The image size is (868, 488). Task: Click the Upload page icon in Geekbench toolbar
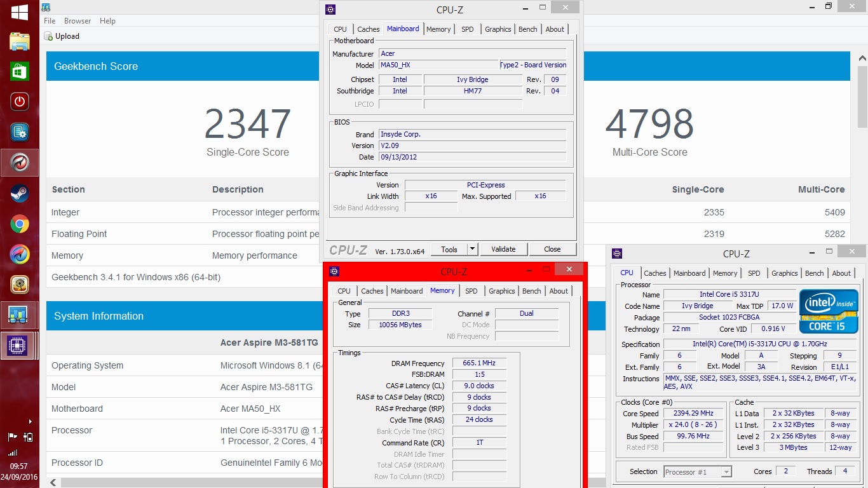coord(48,36)
